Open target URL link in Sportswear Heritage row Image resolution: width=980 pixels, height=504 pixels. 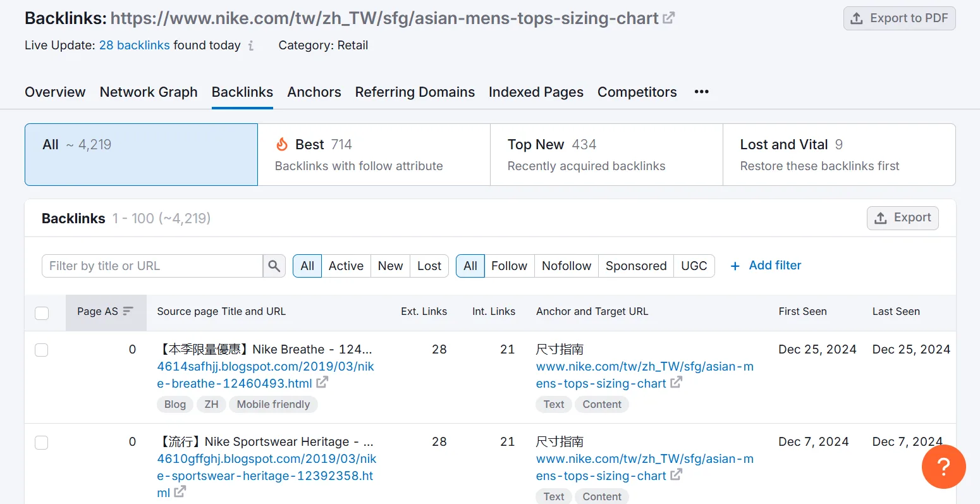(x=645, y=467)
